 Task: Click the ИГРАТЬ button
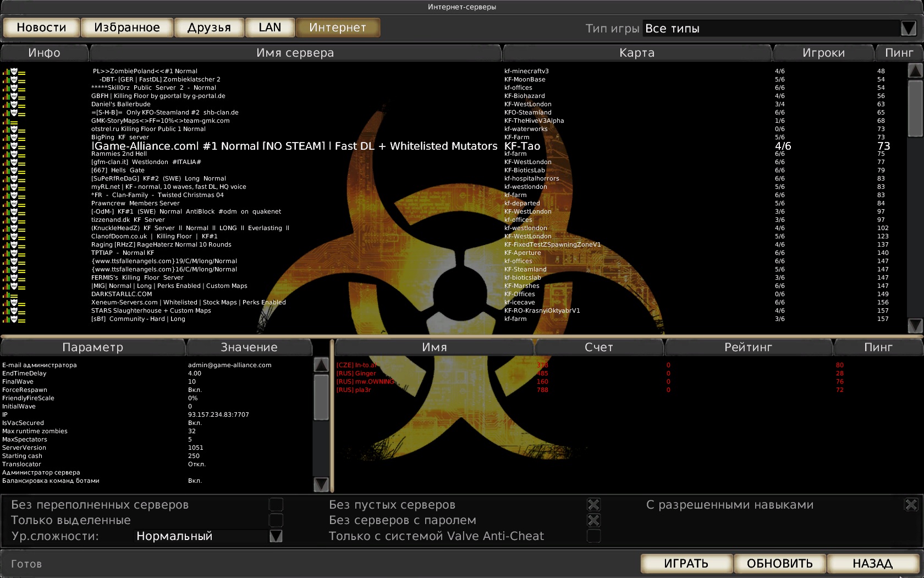point(686,563)
